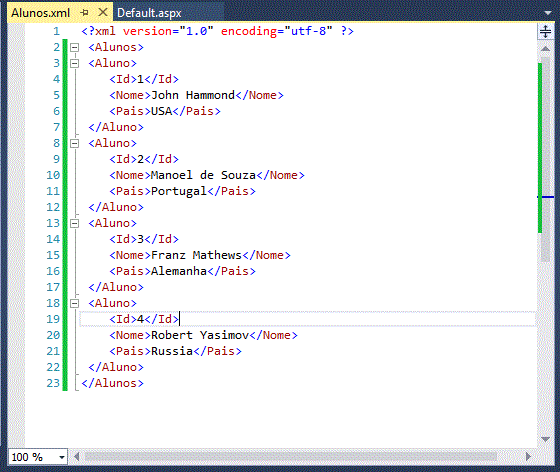This screenshot has width=560, height=472.
Task: Click the encoding="utf-8" attribute
Action: click(276, 31)
